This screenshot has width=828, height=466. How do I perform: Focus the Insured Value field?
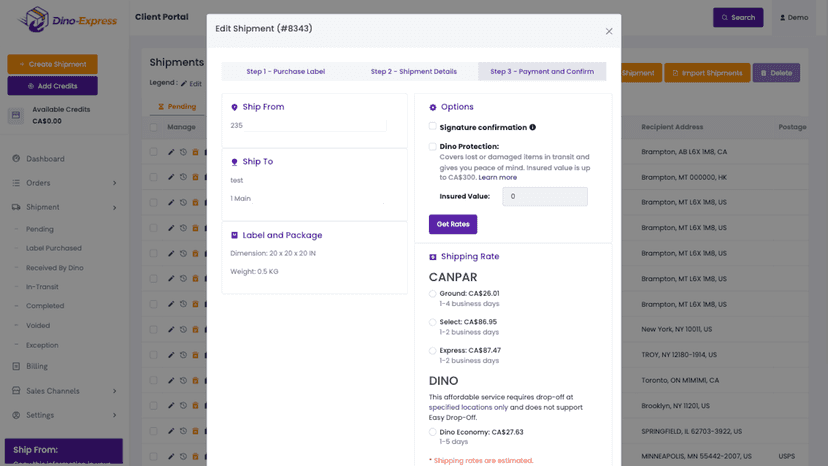544,197
